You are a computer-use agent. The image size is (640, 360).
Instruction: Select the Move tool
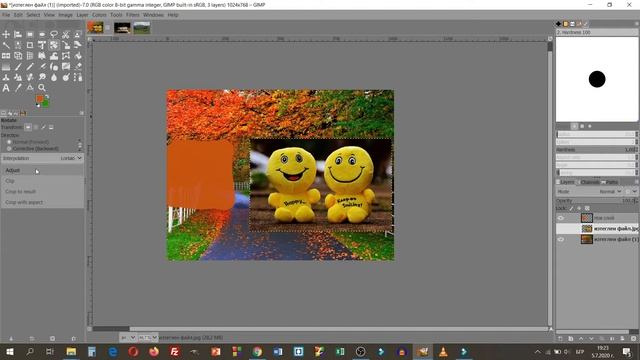(6, 35)
